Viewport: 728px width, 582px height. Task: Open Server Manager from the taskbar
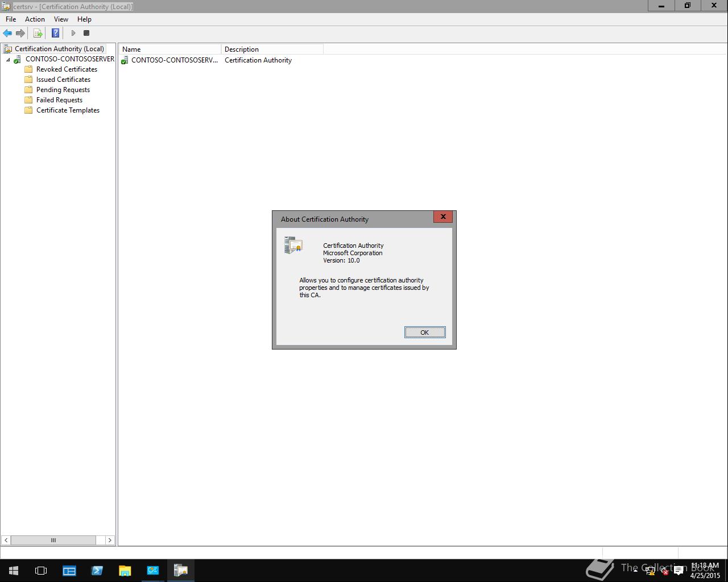(x=69, y=571)
